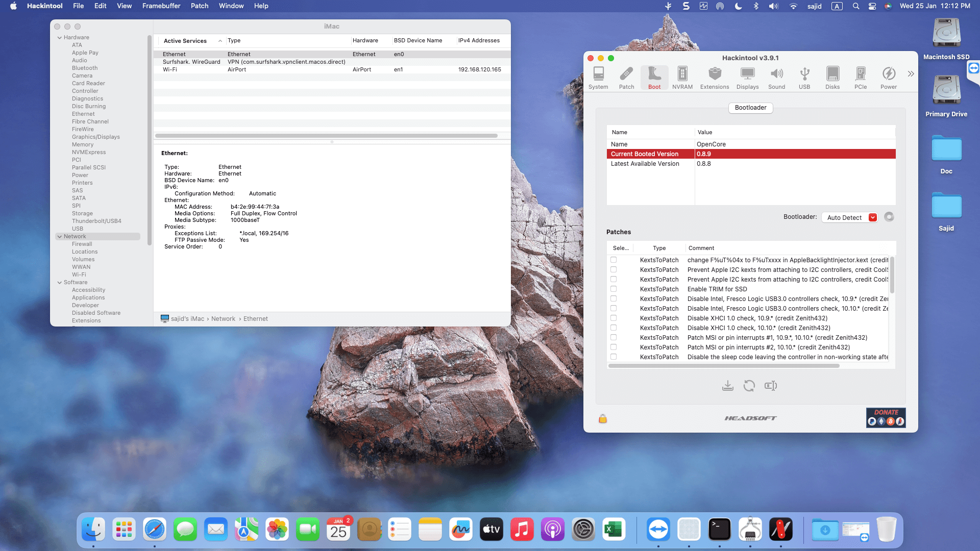Select the Wi-Fi service row in the table
This screenshot has width=980, height=551.
click(332, 69)
